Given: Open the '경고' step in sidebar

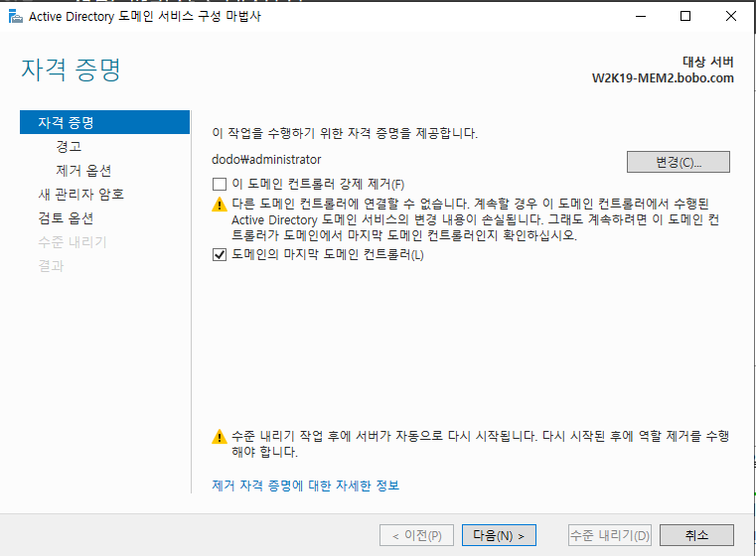Looking at the screenshot, I should (69, 147).
